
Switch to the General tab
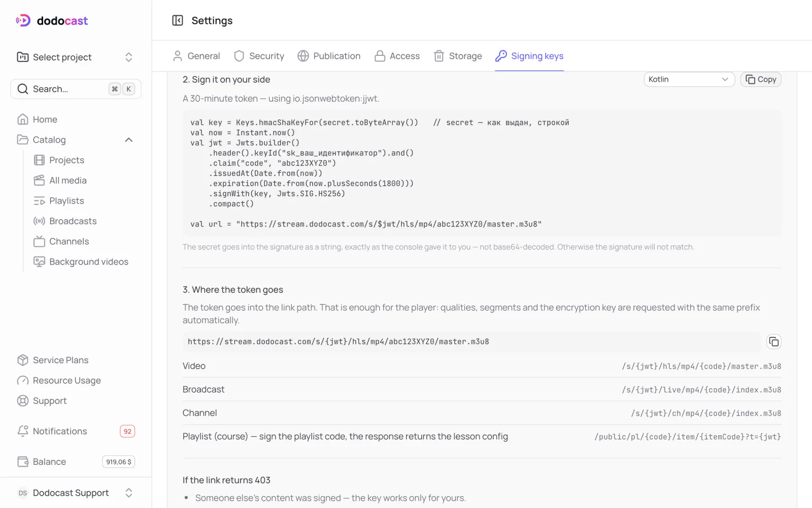(196, 56)
